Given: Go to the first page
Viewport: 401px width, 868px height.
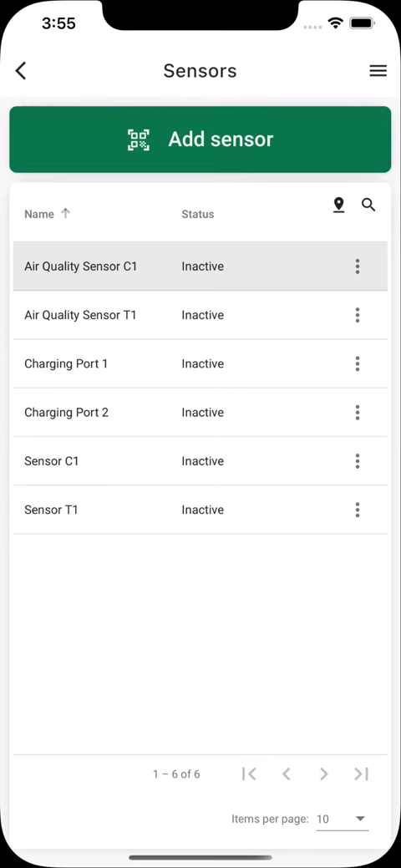Looking at the screenshot, I should (x=249, y=774).
